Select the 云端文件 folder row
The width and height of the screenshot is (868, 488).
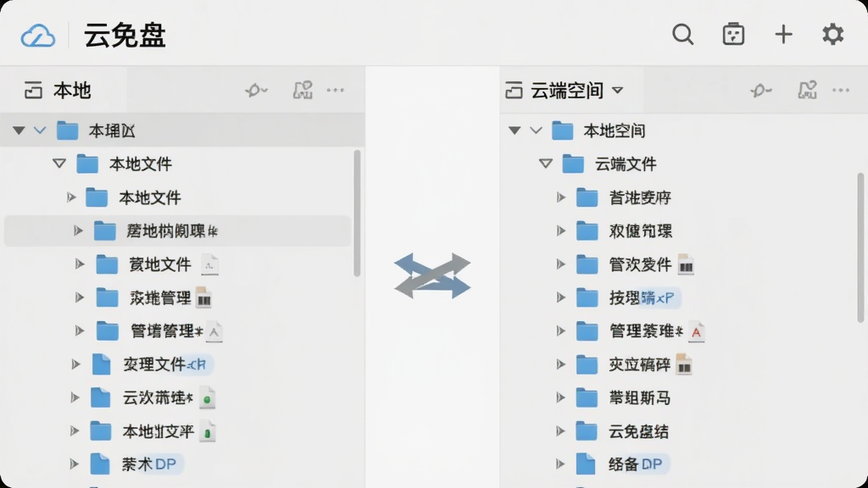684,164
